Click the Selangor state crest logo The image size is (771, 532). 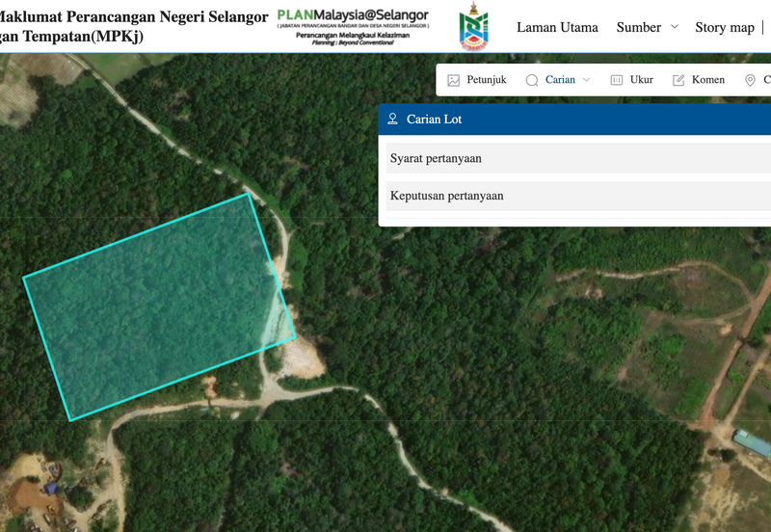coord(473,27)
